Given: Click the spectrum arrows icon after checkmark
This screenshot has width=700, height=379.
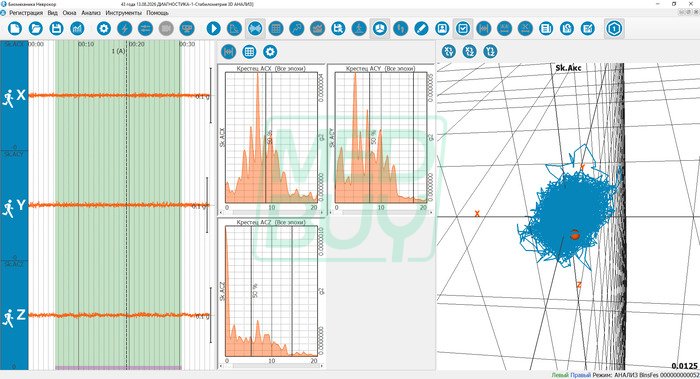Looking at the screenshot, I should click(x=483, y=29).
